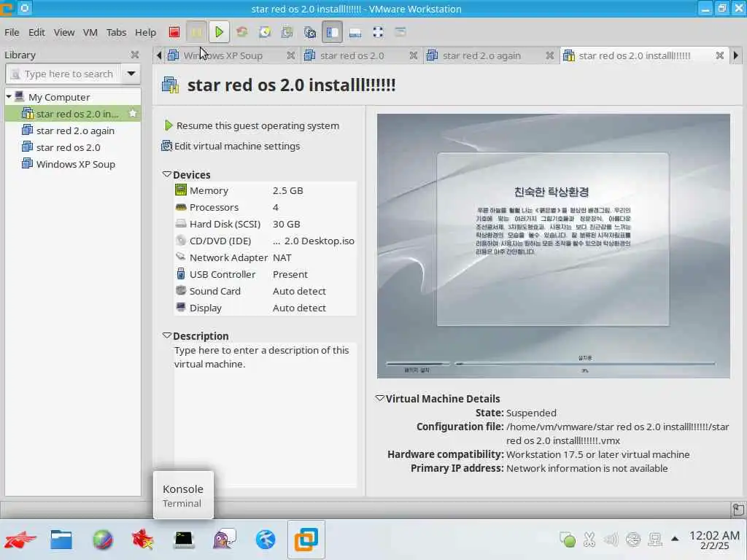Close the Windows XP Soup tab
This screenshot has width=747, height=560.
click(290, 55)
